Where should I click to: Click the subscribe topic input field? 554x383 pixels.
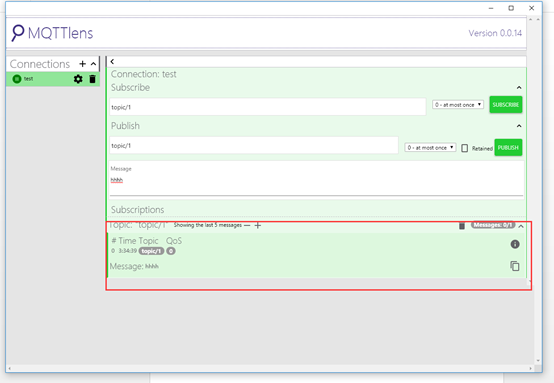coord(267,107)
